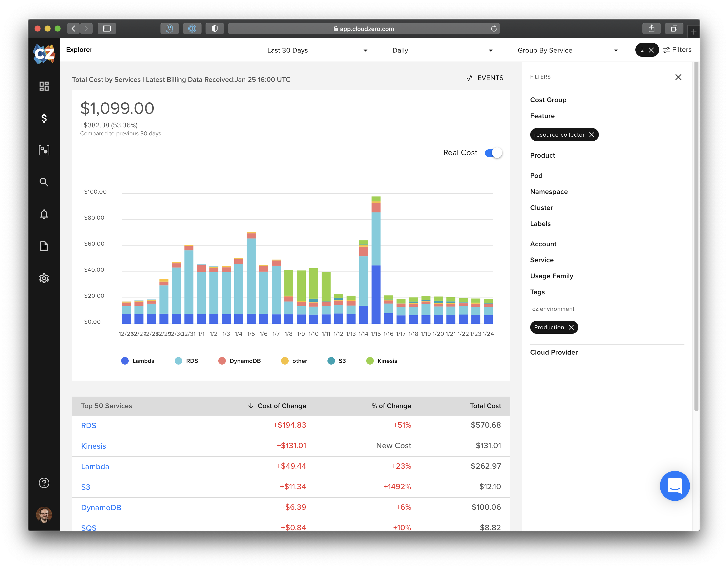
Task: Click the help question mark icon
Action: click(x=44, y=483)
